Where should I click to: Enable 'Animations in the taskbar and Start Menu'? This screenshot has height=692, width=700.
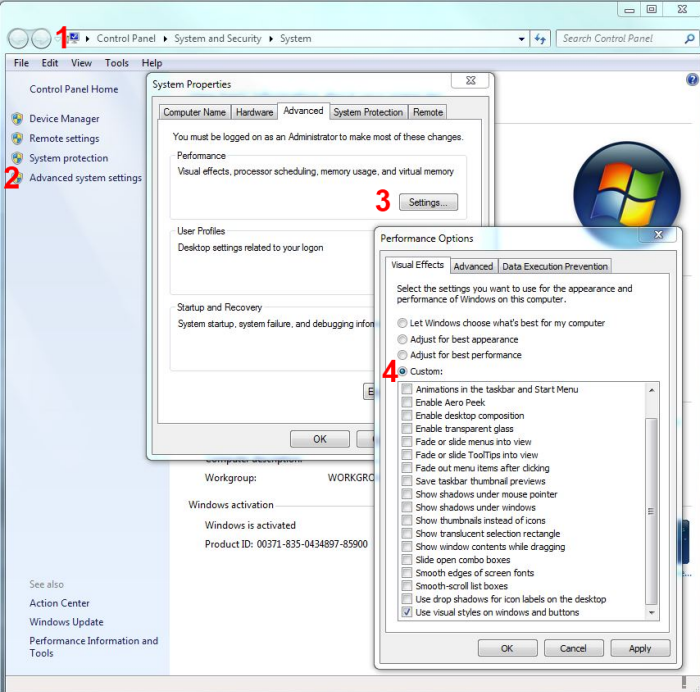coord(407,389)
